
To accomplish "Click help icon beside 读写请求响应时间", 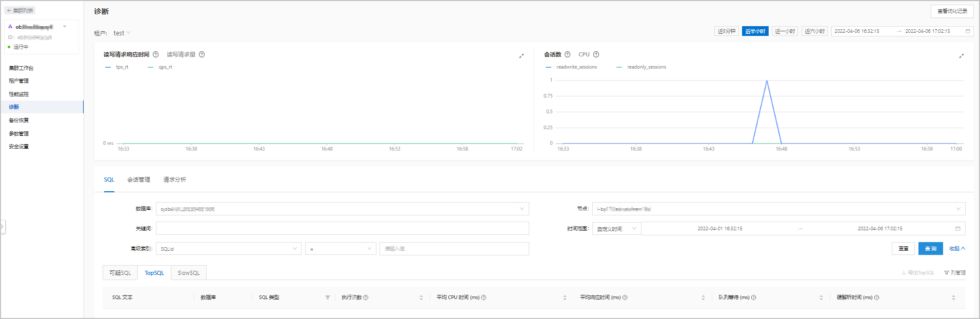I will tap(155, 54).
